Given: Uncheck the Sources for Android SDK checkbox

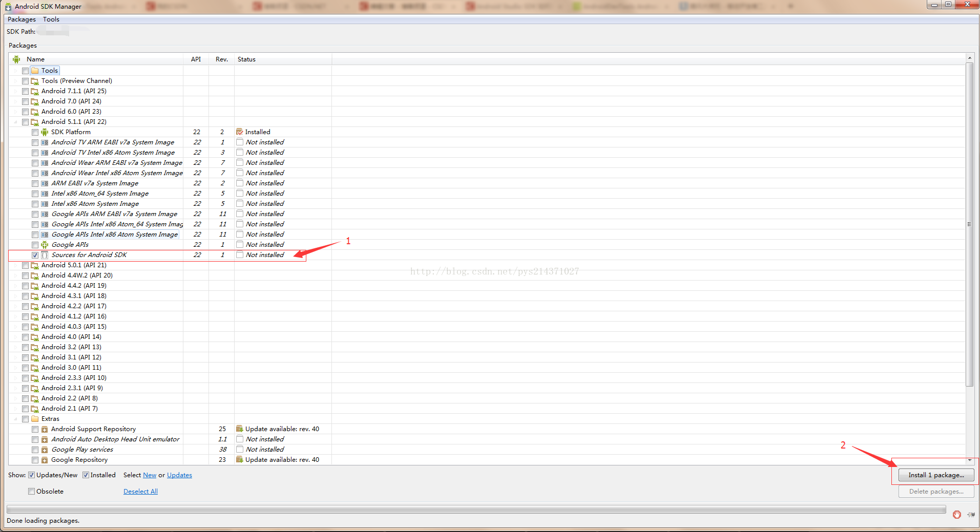Looking at the screenshot, I should coord(35,255).
